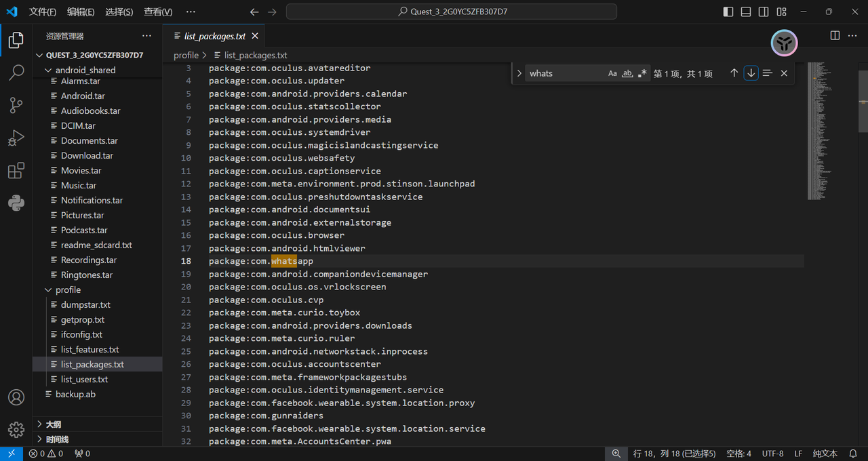Open the Manage gear icon
This screenshot has width=868, height=461.
(x=16, y=430)
